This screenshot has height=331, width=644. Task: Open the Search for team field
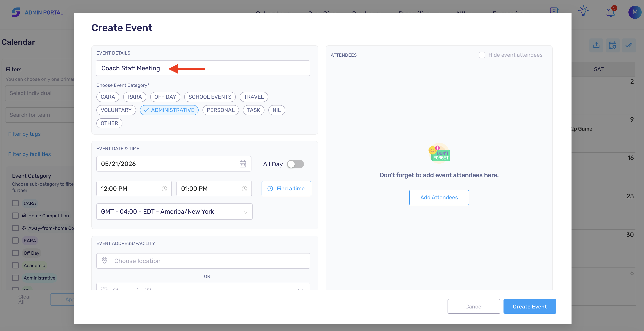pos(39,115)
